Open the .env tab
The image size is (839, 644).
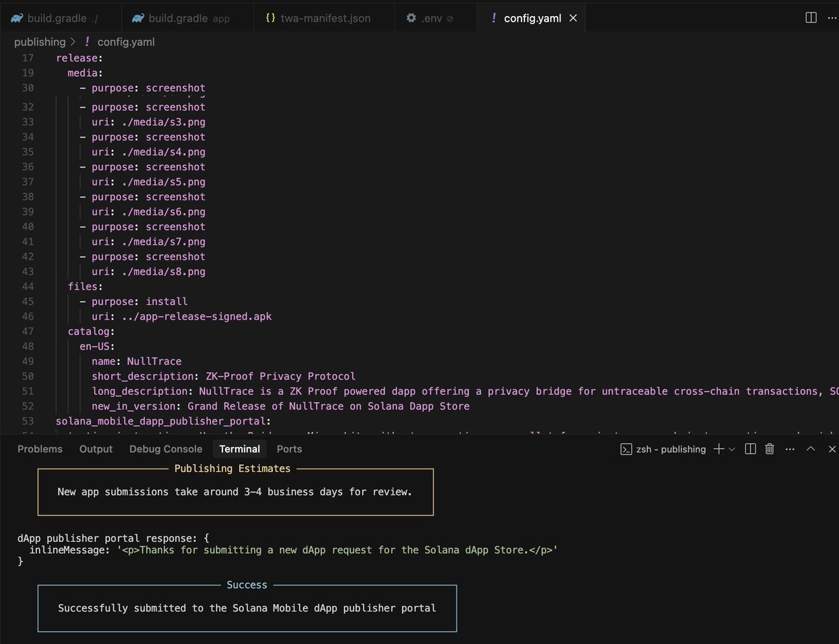[x=436, y=18]
